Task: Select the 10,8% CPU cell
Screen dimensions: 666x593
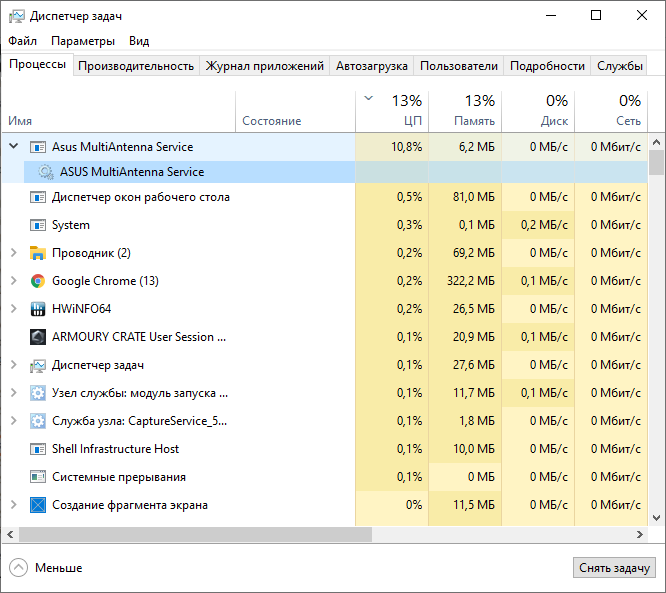Action: click(392, 147)
